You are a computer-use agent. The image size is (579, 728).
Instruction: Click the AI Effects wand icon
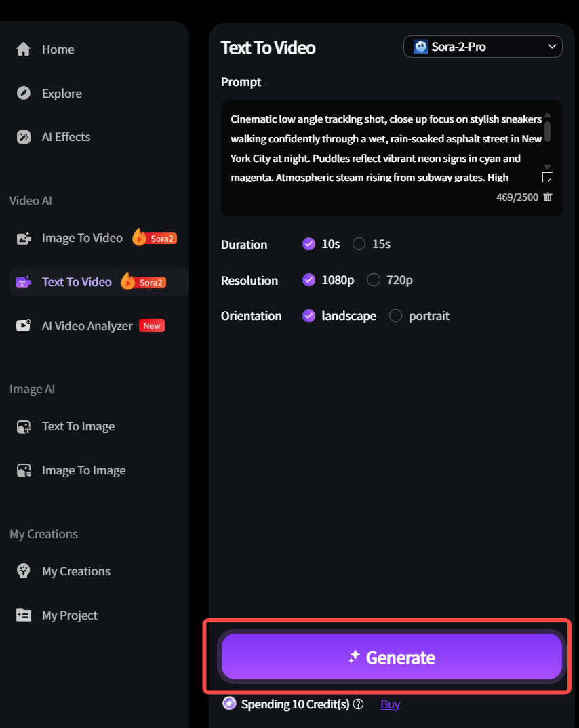pos(24,137)
